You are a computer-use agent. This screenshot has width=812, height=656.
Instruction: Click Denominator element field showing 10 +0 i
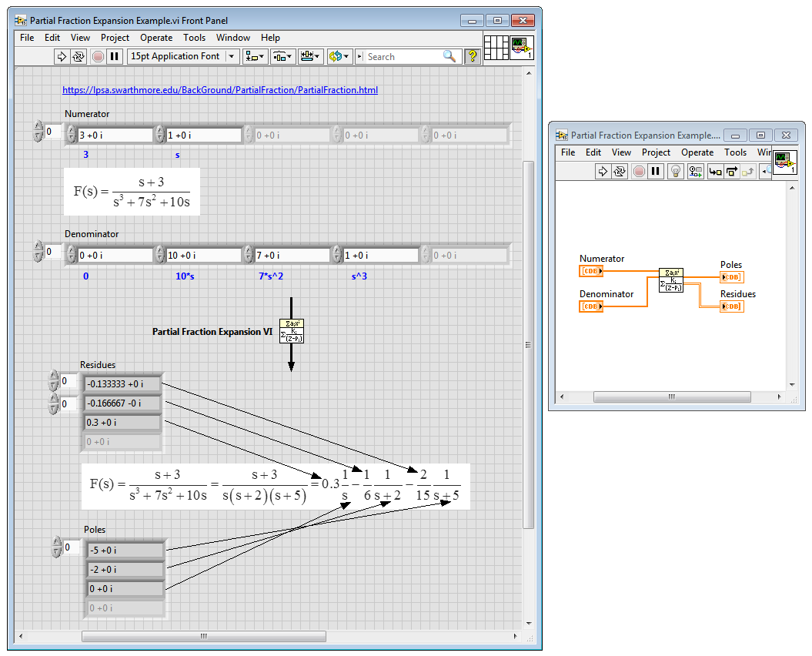pos(203,256)
